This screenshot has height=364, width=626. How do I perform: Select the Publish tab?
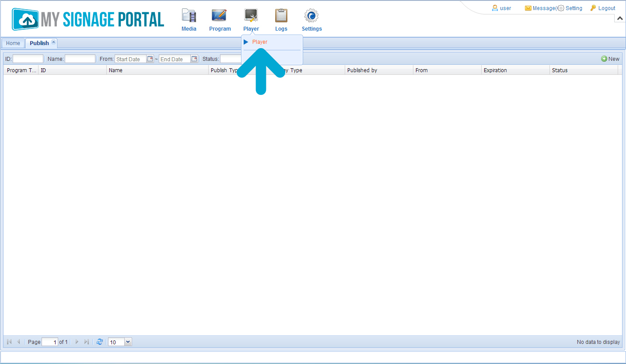39,43
